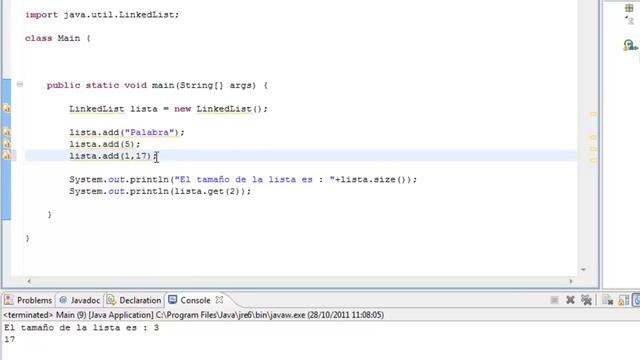Screen dimensions: 640x360
Task: Click warning marker beside LinkedList lista line
Action: click(x=7, y=109)
